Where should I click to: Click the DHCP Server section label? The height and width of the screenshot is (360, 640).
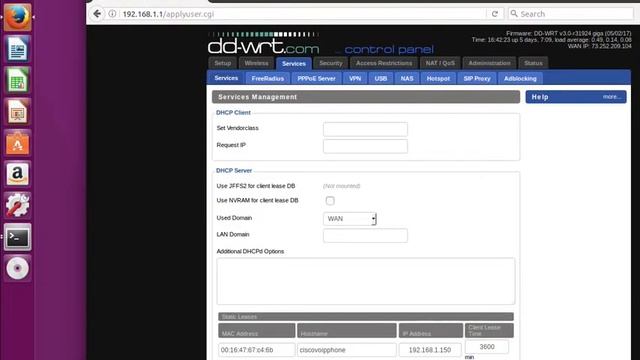pyautogui.click(x=234, y=171)
